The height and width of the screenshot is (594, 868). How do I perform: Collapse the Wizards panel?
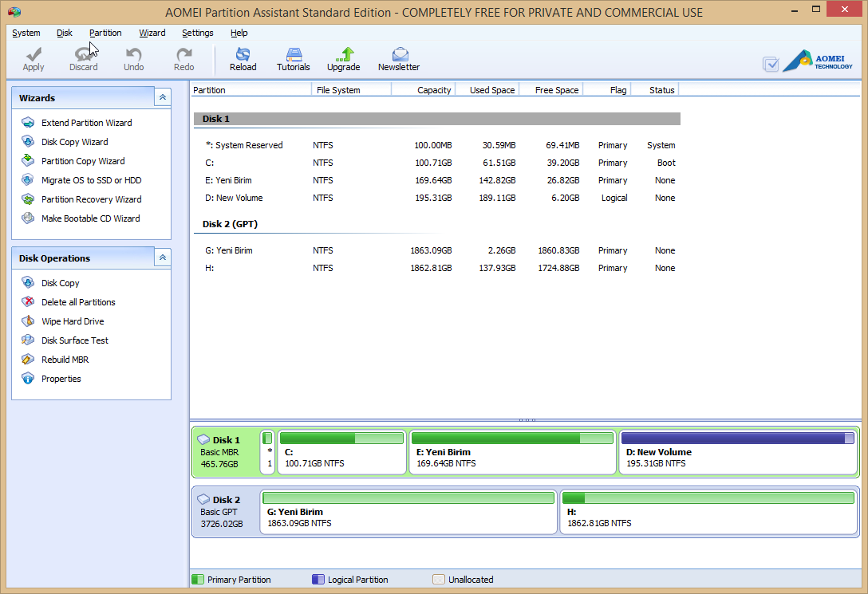click(x=162, y=97)
